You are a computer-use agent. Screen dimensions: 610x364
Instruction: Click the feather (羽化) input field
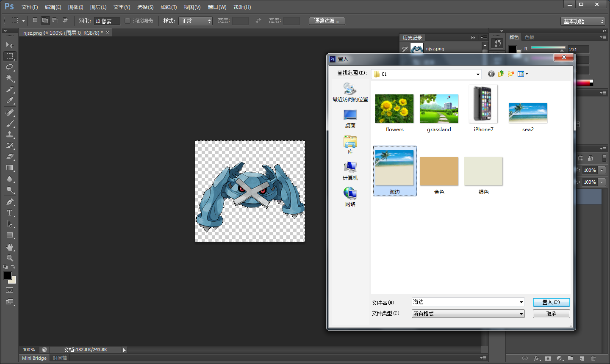point(107,21)
